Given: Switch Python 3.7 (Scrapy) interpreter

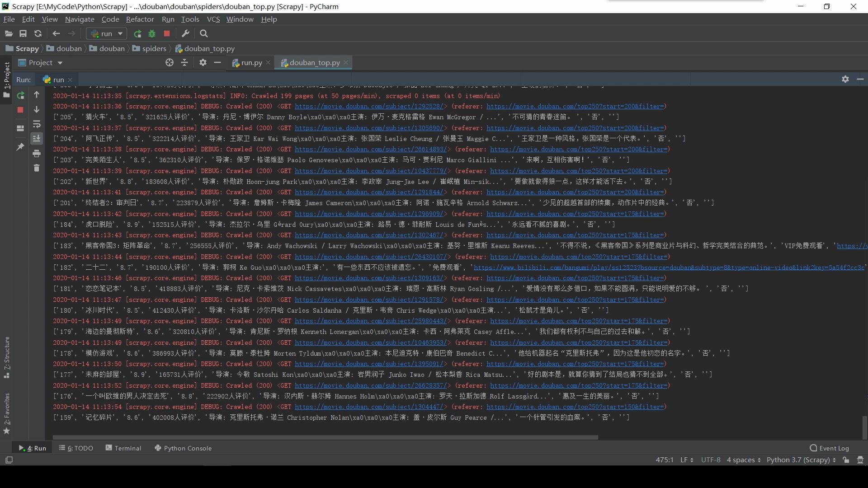Looking at the screenshot, I should tap(801, 460).
